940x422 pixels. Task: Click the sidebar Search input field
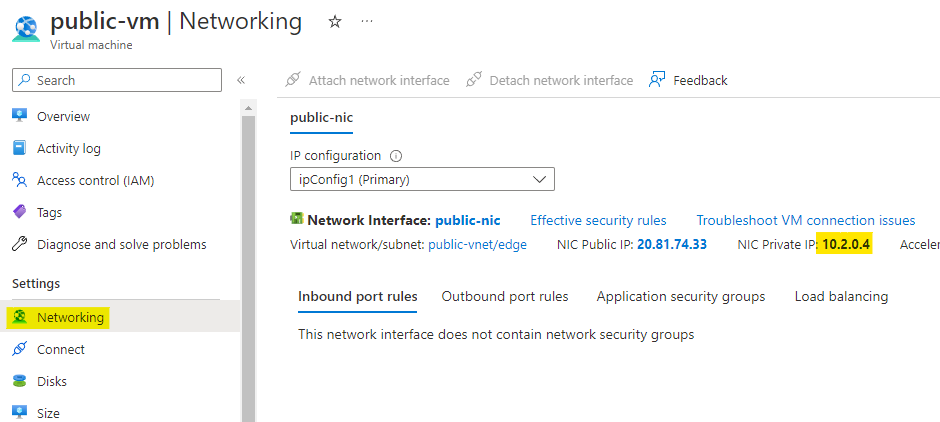117,80
